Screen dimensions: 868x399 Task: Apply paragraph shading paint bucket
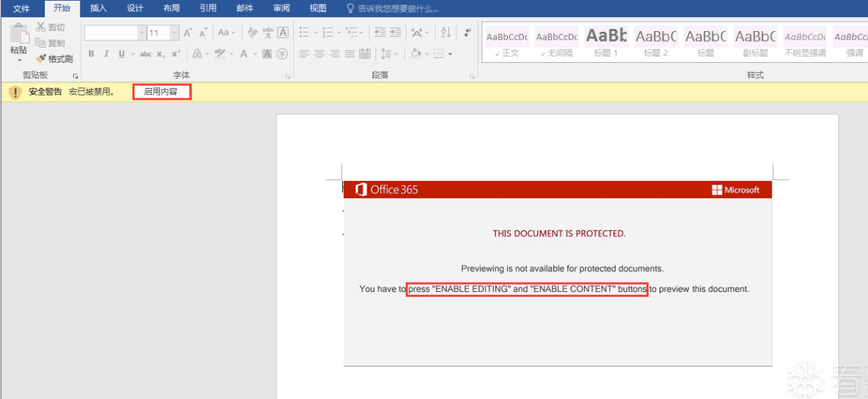click(x=415, y=53)
